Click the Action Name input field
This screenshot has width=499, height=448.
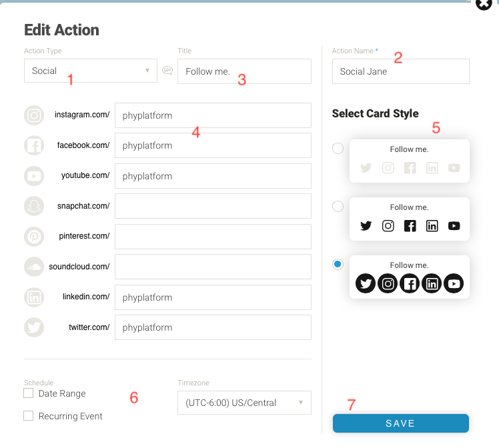click(400, 71)
